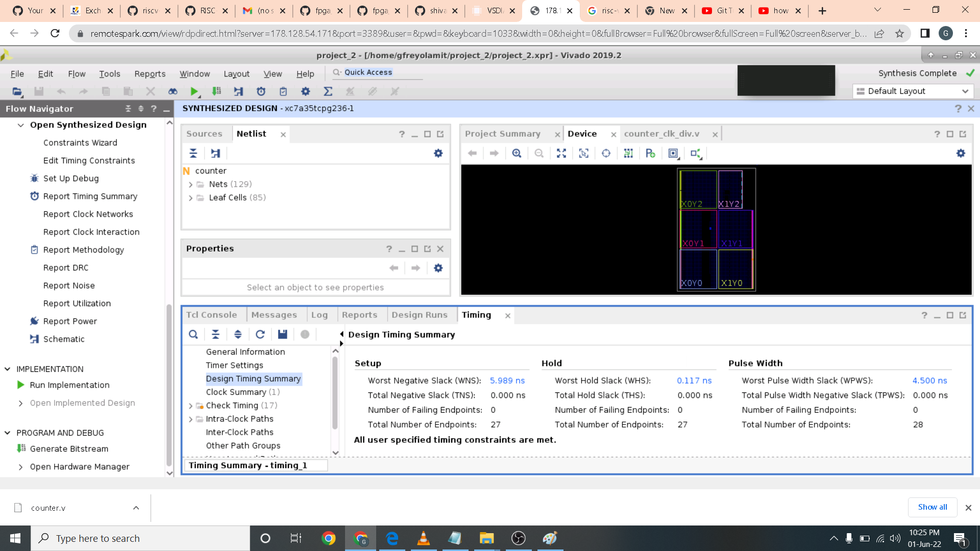
Task: Click the Generate Bitstream toolbar icon
Action: tap(216, 92)
